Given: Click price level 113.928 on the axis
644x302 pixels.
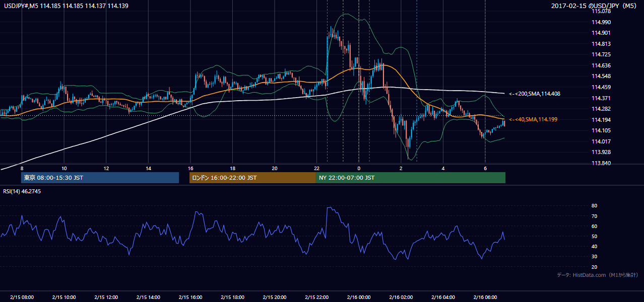Looking at the screenshot, I should [x=601, y=152].
